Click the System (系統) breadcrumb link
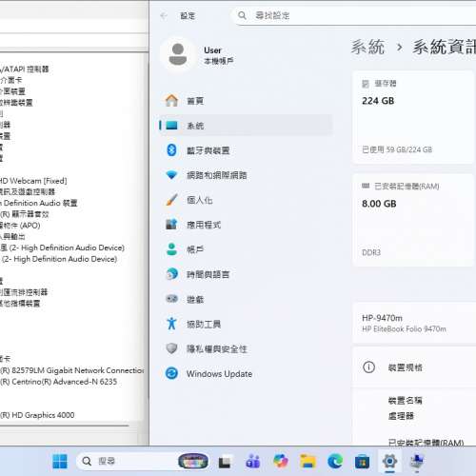 click(368, 47)
